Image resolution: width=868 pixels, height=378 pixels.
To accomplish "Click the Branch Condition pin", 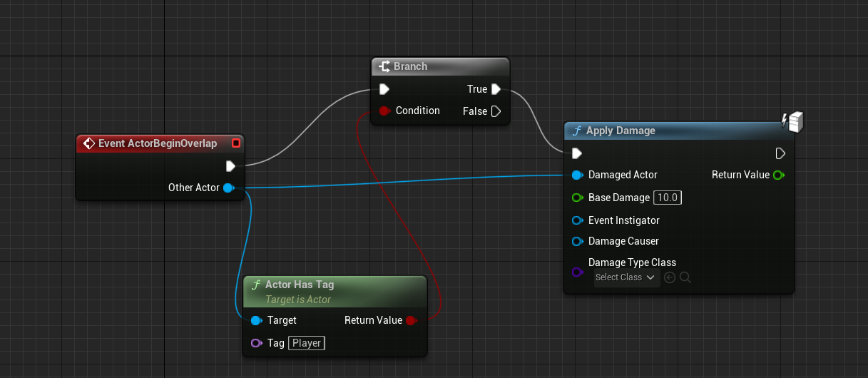I will (384, 111).
